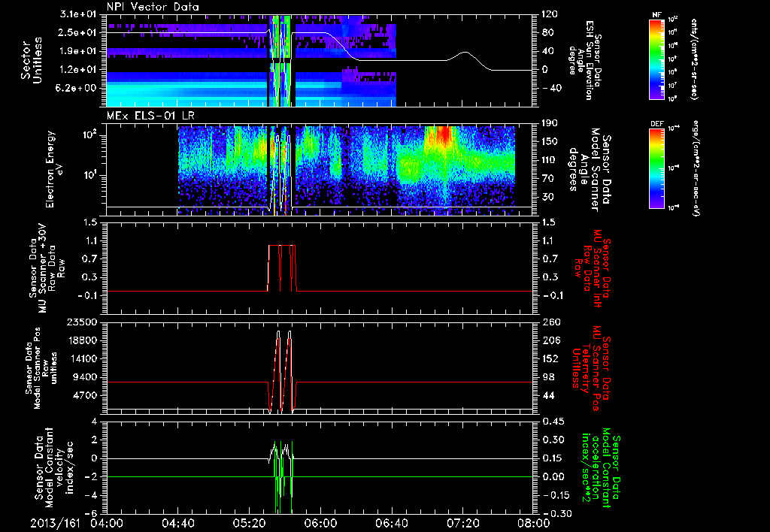The image size is (770, 532).
Task: Click the 05:20 time axis tick label
Action: click(x=249, y=522)
